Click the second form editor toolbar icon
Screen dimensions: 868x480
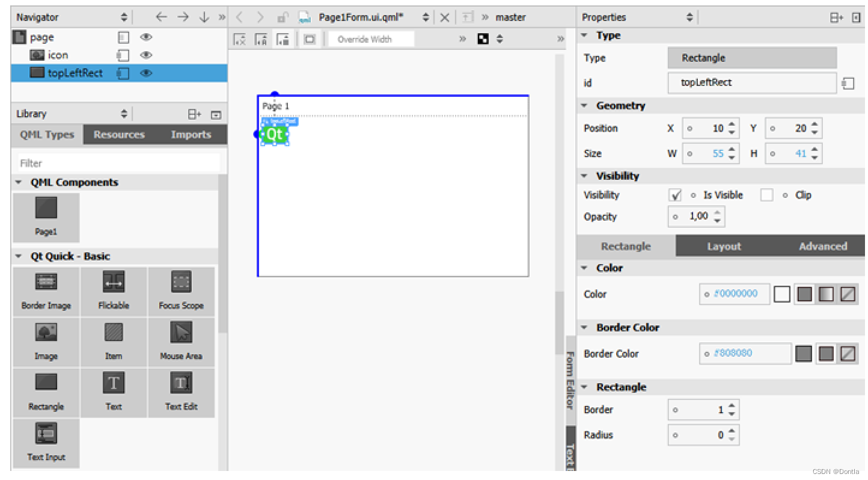coord(261,40)
